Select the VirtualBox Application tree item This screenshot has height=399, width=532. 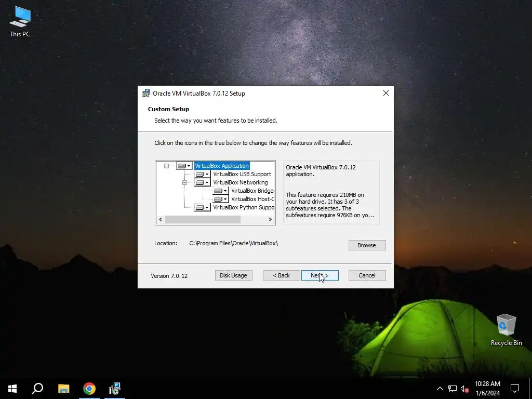222,166
